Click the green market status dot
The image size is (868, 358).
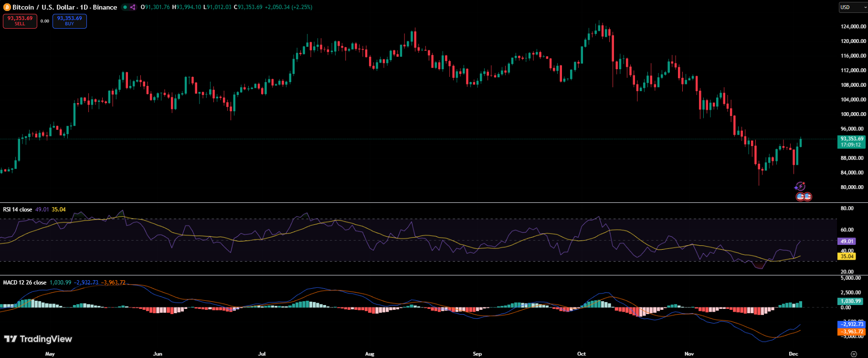pyautogui.click(x=125, y=7)
